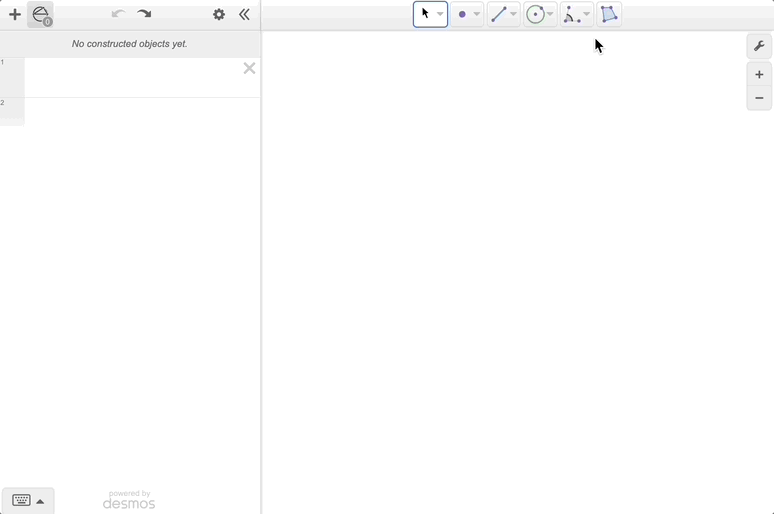Click the redo arrow
Viewport: 774px width, 514px height.
145,14
